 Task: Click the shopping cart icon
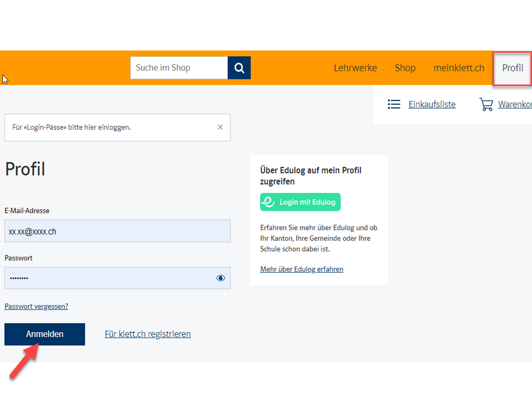pos(486,104)
